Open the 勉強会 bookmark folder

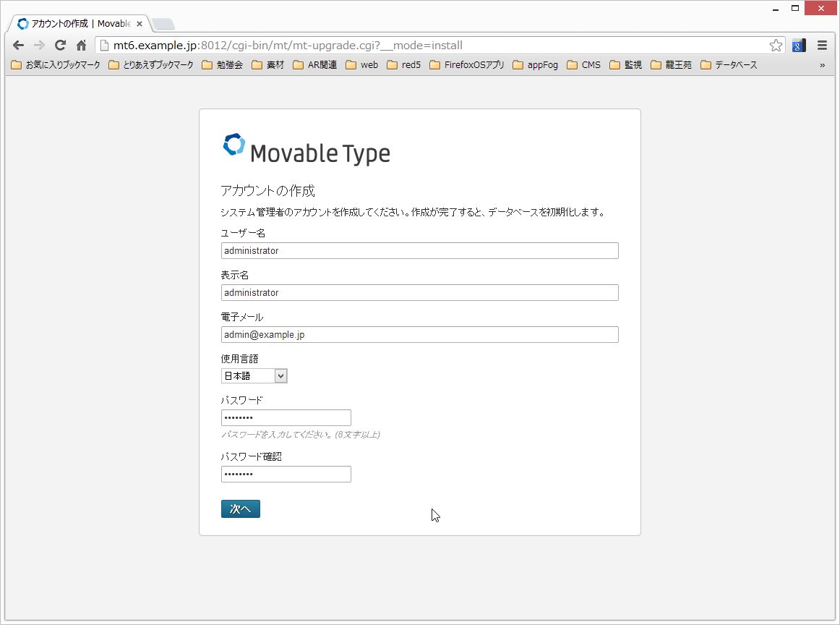point(223,65)
